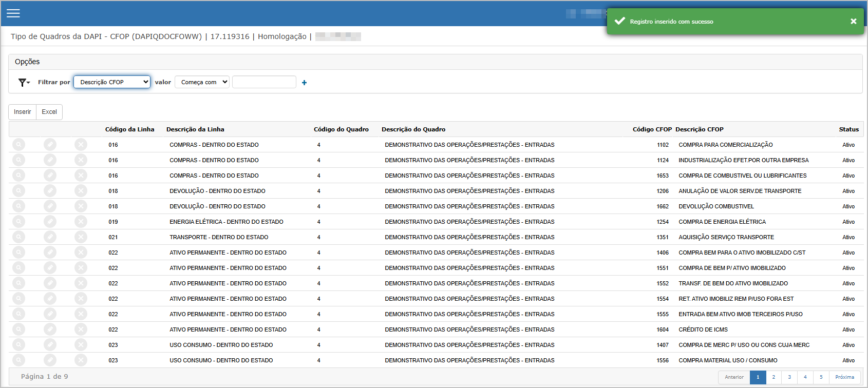View the record with CFOP code 1102
This screenshot has width=868, height=388.
(18, 145)
